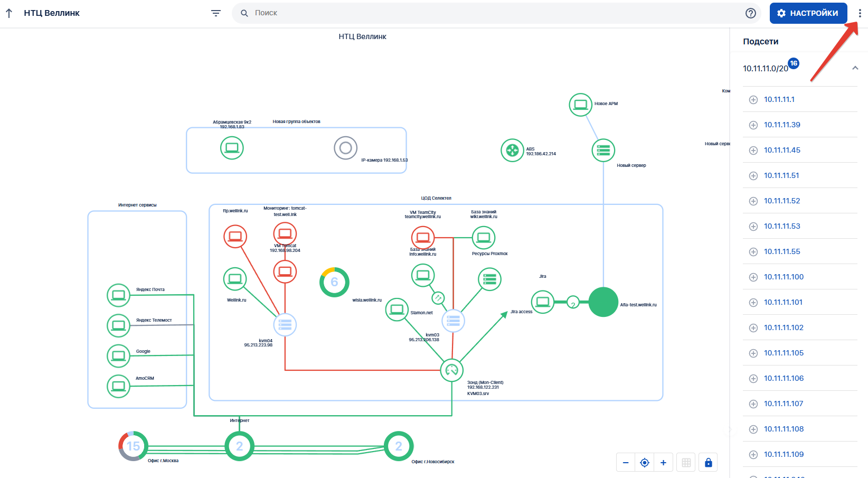Expand the 10.11.11.1 address entry

pos(753,100)
